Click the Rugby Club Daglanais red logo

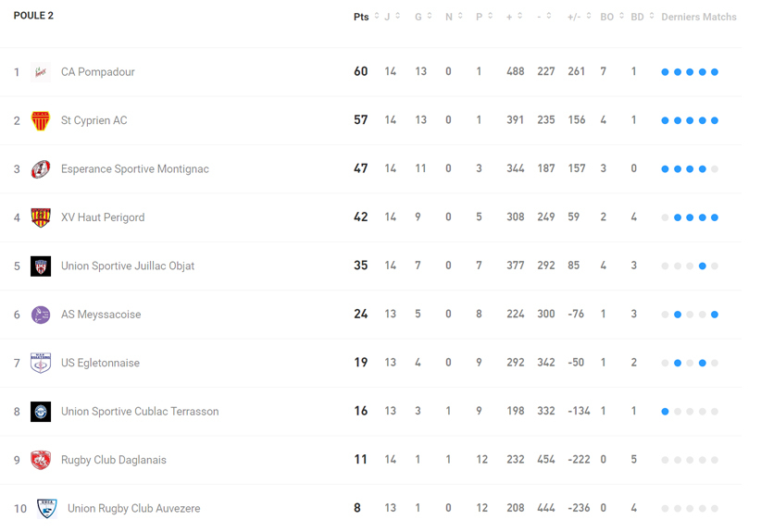[41, 460]
